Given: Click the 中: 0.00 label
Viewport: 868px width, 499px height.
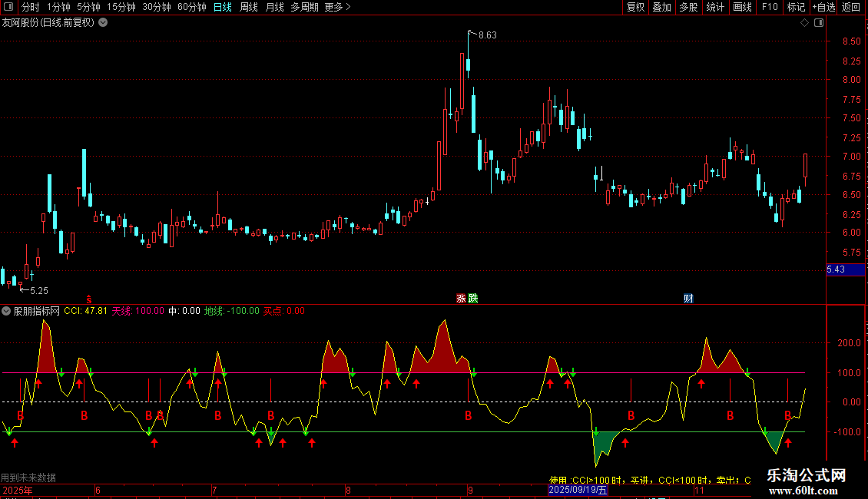Looking at the screenshot, I should click(184, 311).
